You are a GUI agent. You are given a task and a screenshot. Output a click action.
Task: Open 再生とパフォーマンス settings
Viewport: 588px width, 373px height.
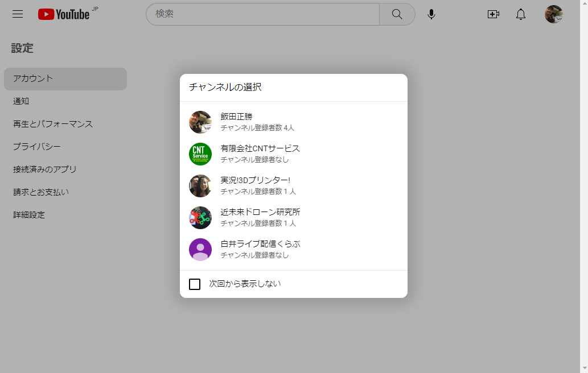pos(53,124)
